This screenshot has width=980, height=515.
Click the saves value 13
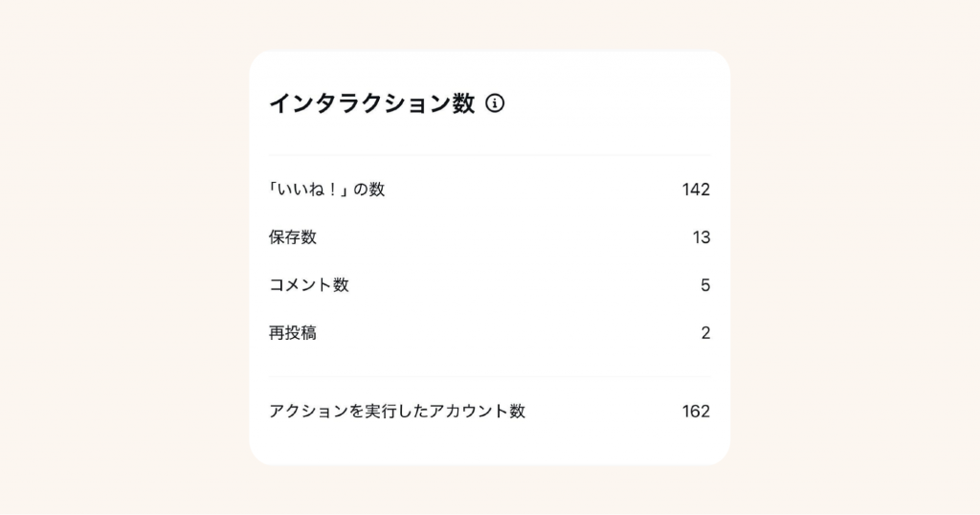click(702, 237)
